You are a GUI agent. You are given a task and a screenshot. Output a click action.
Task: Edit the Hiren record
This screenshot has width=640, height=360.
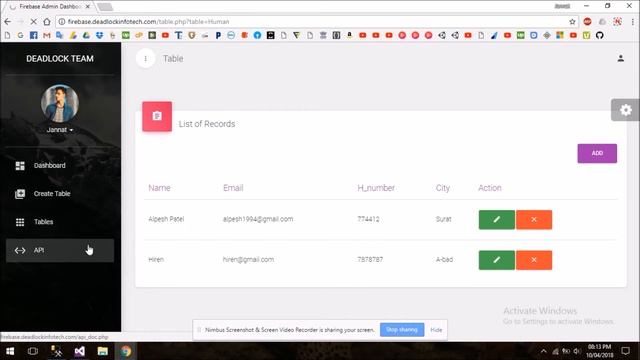tap(497, 260)
